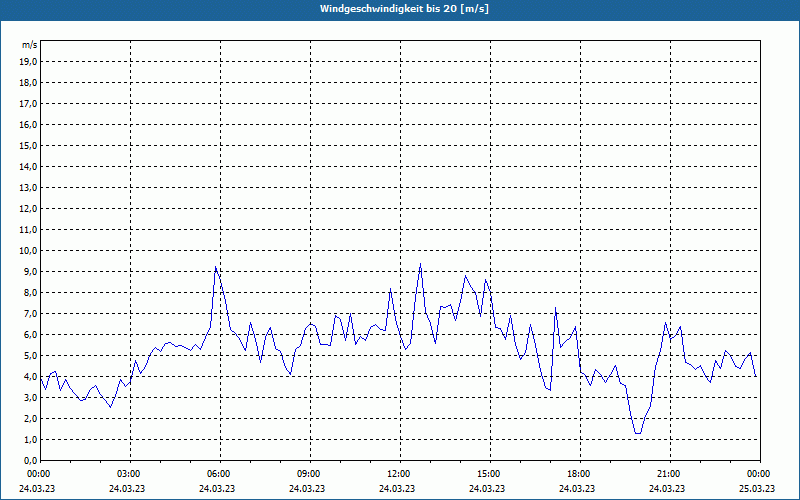Select the 03:00 time label

pos(131,474)
